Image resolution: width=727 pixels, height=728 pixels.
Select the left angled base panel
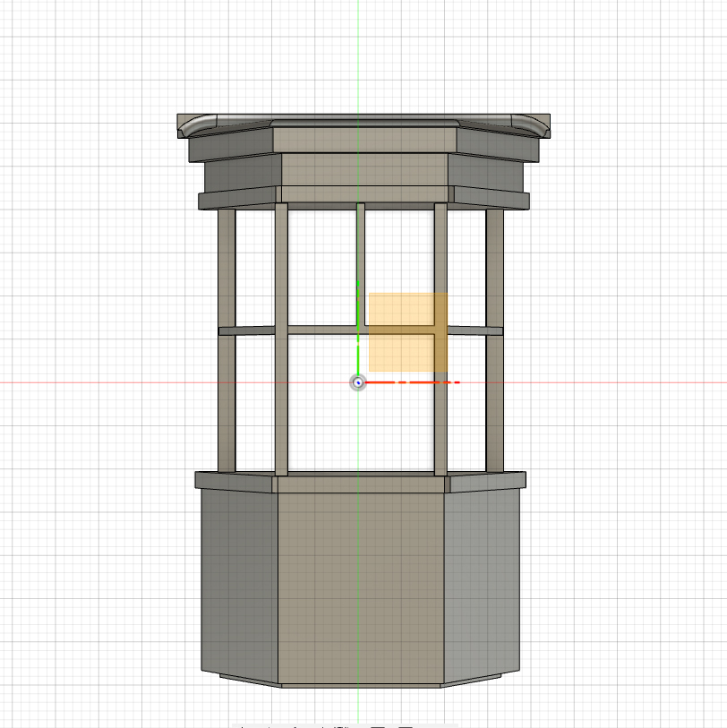click(x=237, y=582)
